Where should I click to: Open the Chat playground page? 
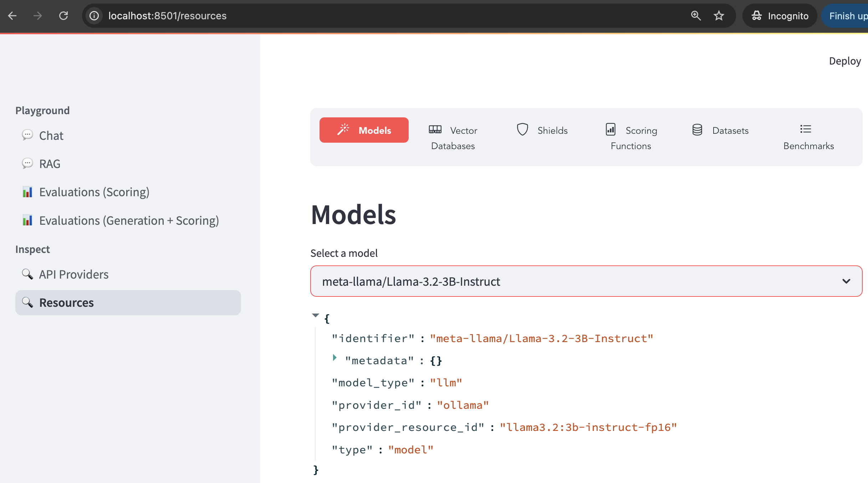pyautogui.click(x=51, y=136)
